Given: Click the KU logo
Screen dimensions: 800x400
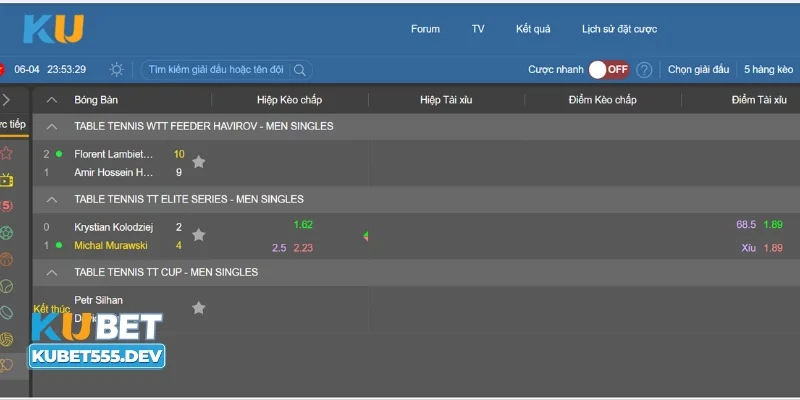Looking at the screenshot, I should 54,28.
